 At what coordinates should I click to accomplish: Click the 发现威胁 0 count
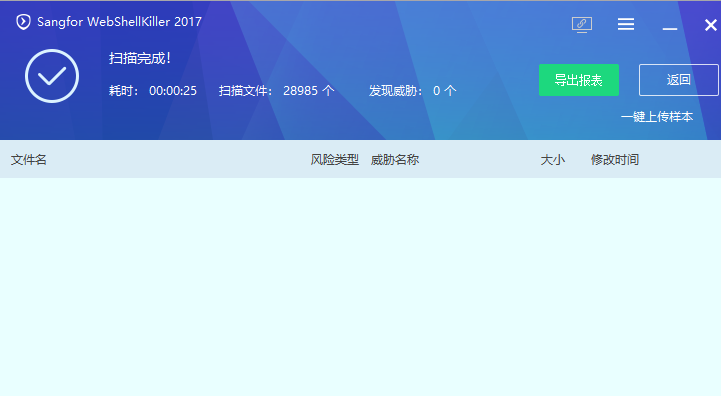412,91
